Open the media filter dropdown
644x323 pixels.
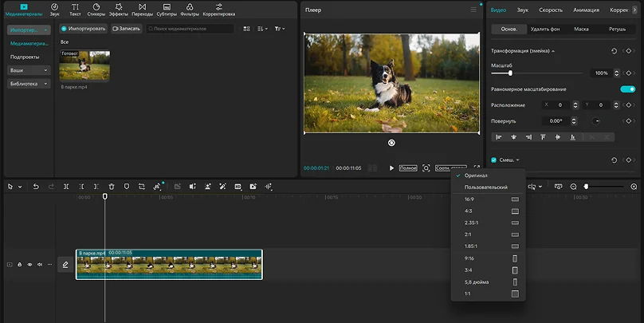click(x=280, y=29)
